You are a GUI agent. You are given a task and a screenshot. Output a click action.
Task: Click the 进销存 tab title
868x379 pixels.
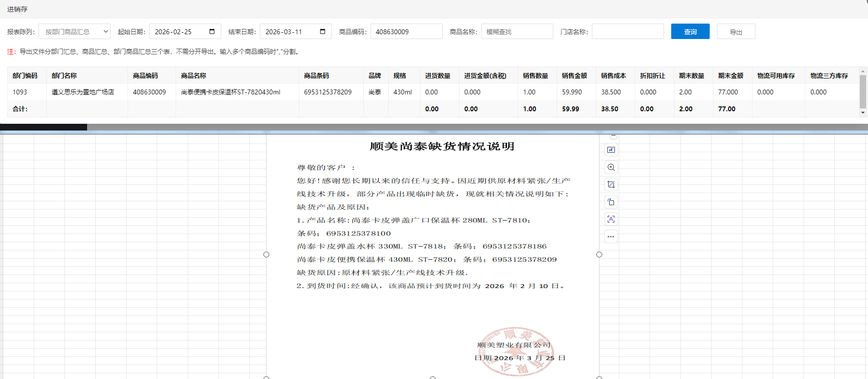[x=17, y=9]
